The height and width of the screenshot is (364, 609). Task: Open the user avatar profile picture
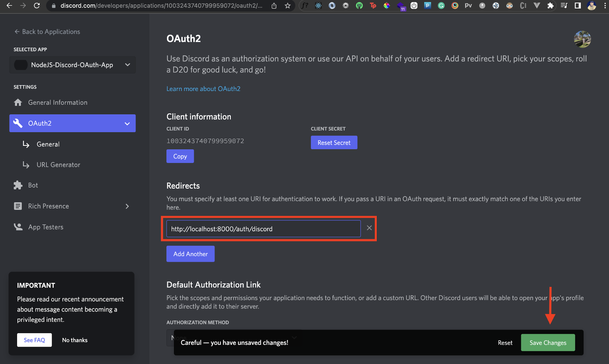pos(582,39)
